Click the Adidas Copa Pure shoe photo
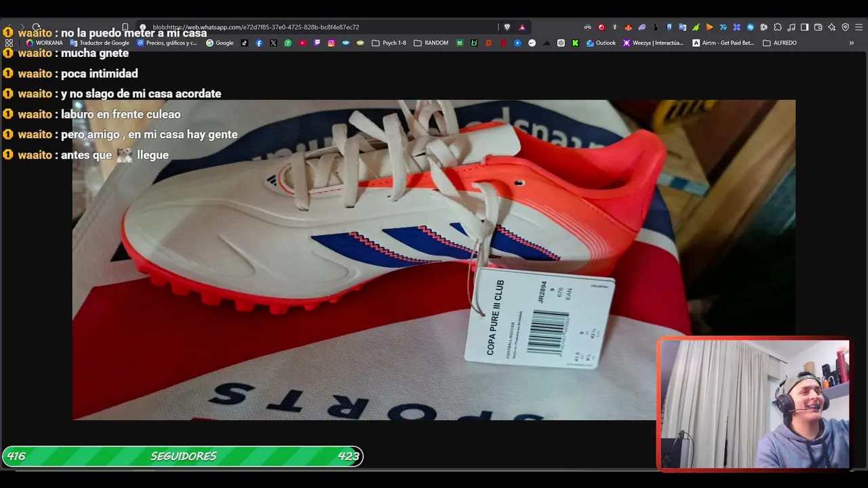Screen dimensions: 868x488 433,260
